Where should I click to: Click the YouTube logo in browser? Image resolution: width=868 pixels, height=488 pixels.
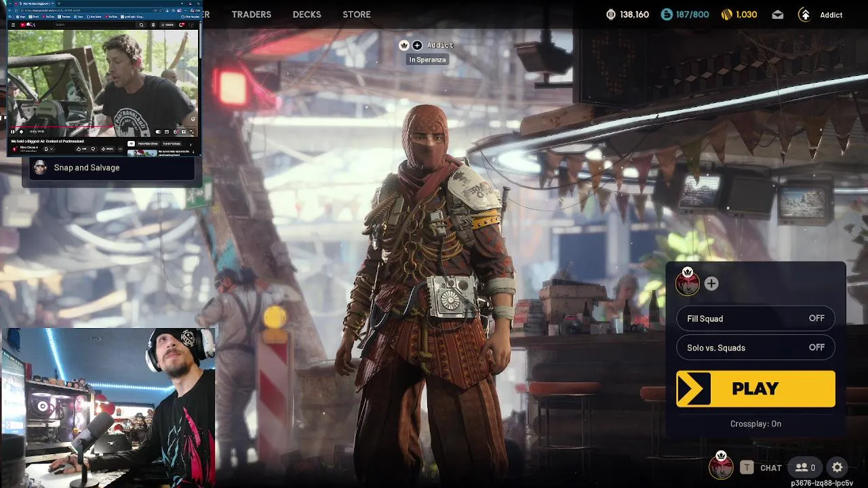click(27, 25)
